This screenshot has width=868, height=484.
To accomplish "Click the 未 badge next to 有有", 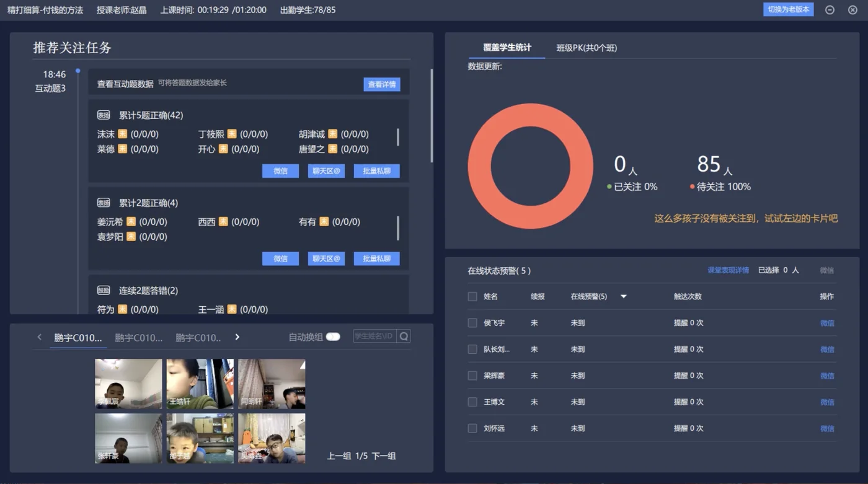I will 324,221.
